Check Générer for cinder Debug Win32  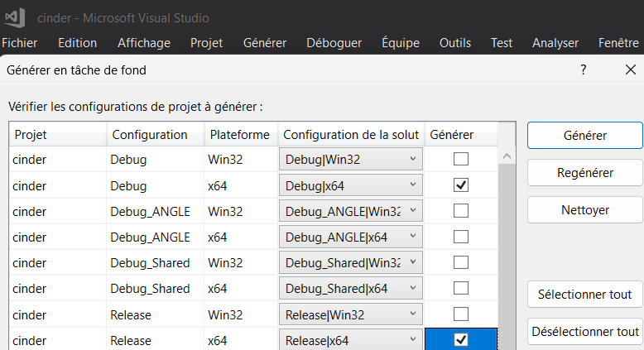pyautogui.click(x=461, y=159)
